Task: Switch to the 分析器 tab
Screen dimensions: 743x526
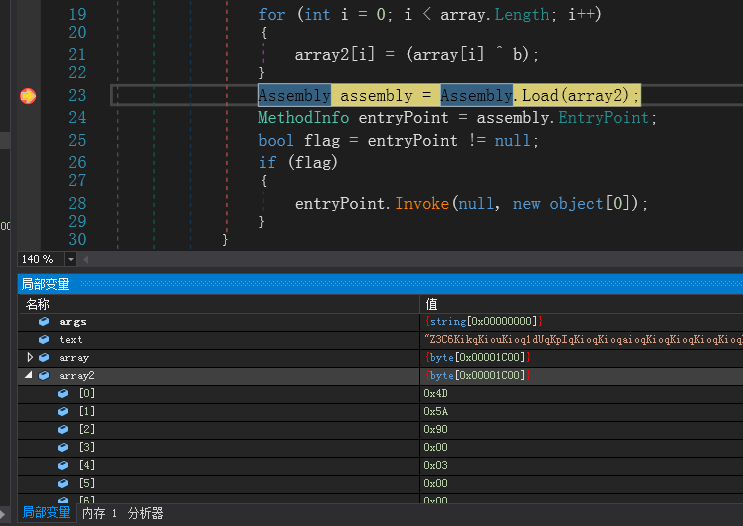Action: click(145, 513)
